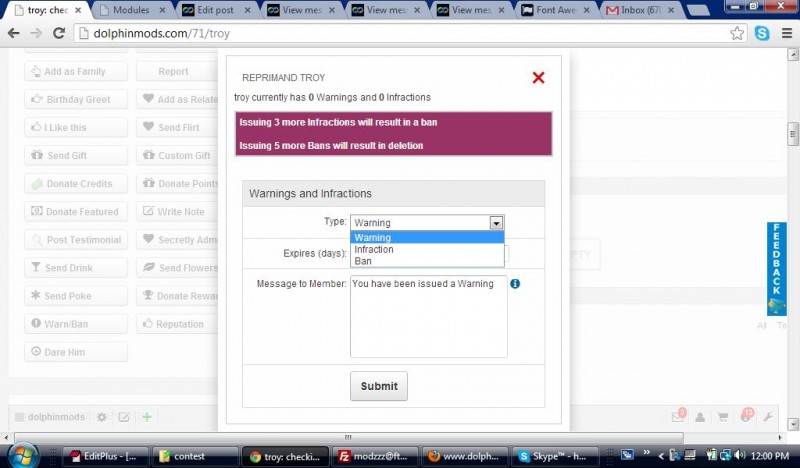The width and height of the screenshot is (800, 468).
Task: Click the horizontal page scrollbar
Action: tap(348, 437)
